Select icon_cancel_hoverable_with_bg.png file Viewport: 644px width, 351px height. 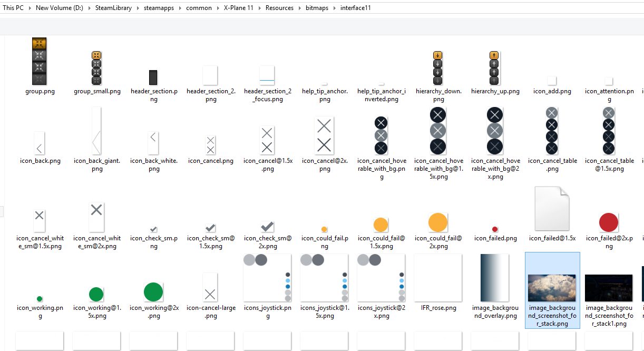coord(381,135)
